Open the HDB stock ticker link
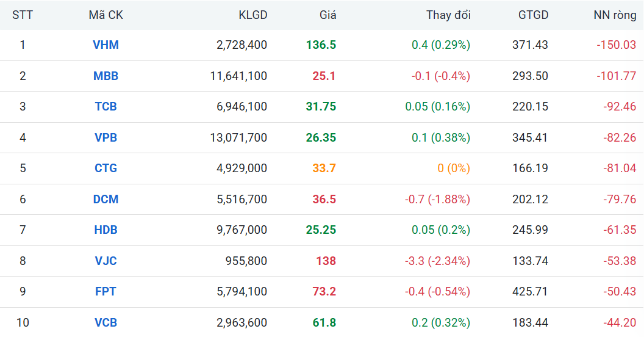Viewport: 644px width, 337px height. point(106,230)
